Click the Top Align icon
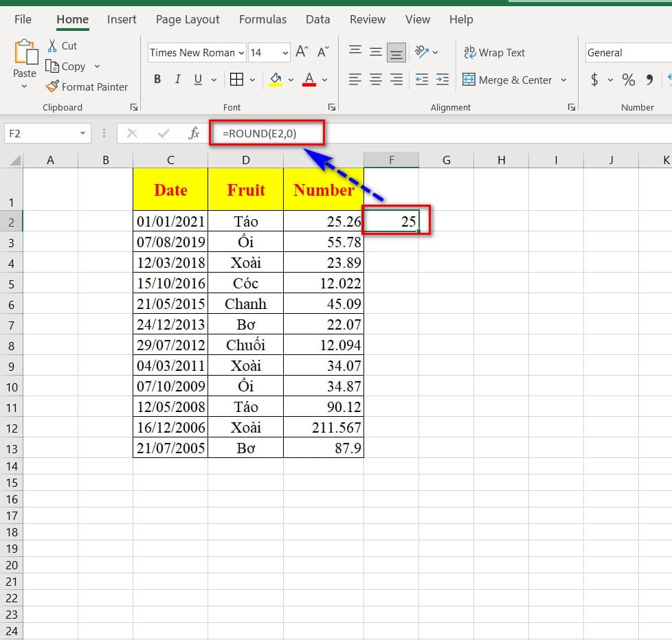The image size is (672, 640). tap(355, 51)
